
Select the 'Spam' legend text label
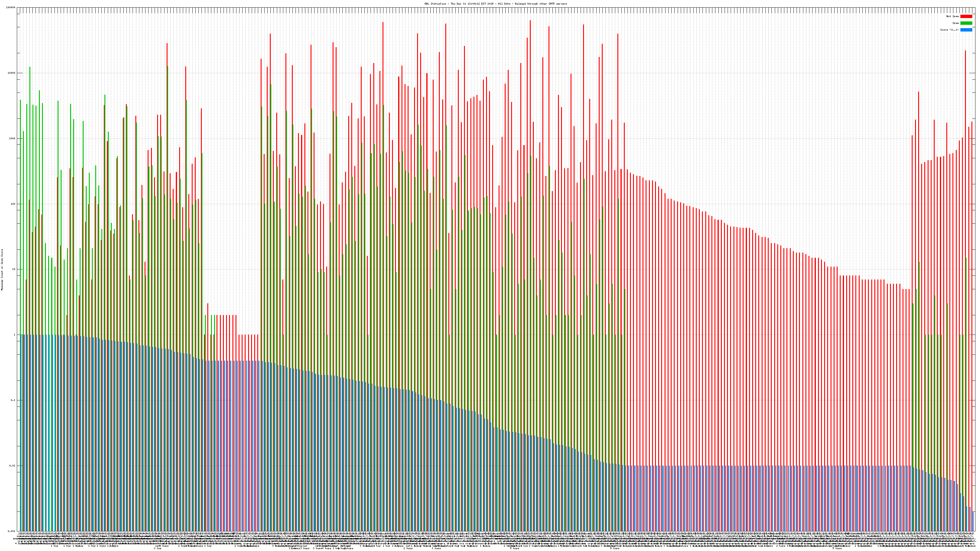(x=956, y=23)
